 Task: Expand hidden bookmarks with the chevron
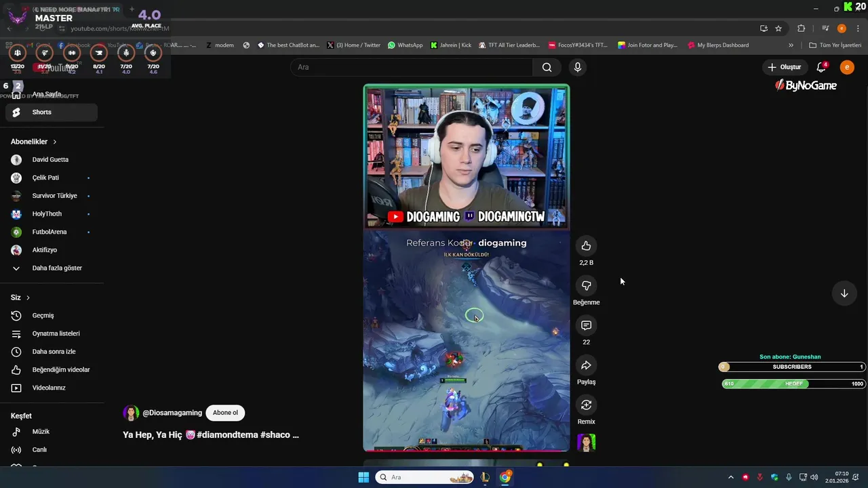pyautogui.click(x=791, y=45)
